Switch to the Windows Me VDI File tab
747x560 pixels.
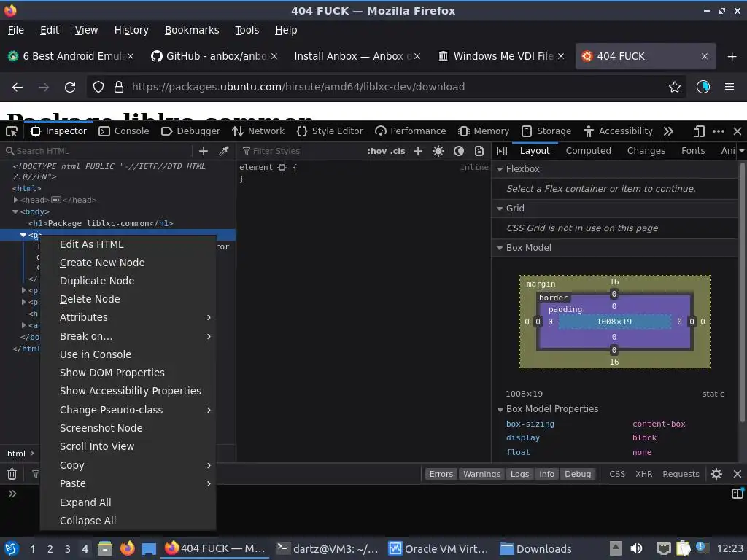point(502,56)
